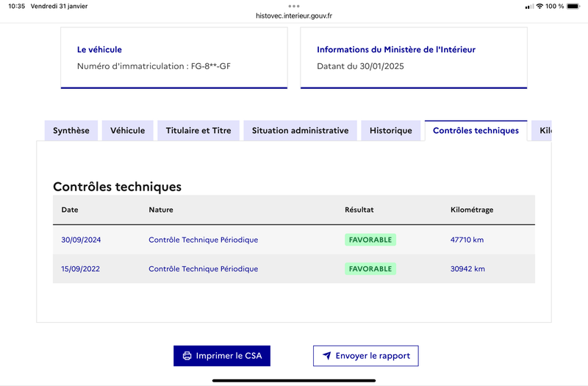Click the FAVORABLE badge for 15/09/2022
Image resolution: width=588 pixels, height=386 pixels.
pyautogui.click(x=370, y=268)
